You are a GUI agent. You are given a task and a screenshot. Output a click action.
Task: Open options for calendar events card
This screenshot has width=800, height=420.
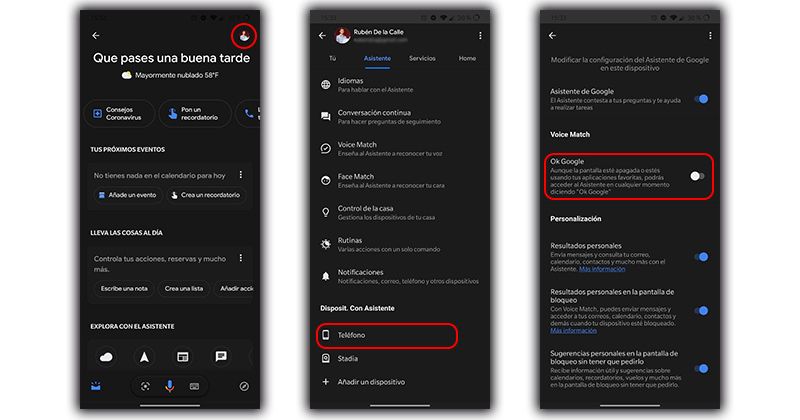241,175
